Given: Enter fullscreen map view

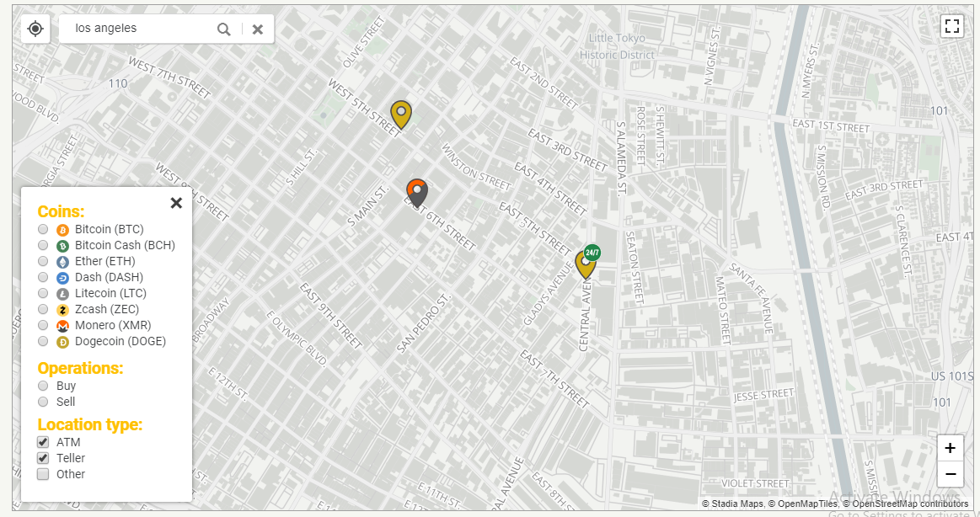Looking at the screenshot, I should [952, 25].
